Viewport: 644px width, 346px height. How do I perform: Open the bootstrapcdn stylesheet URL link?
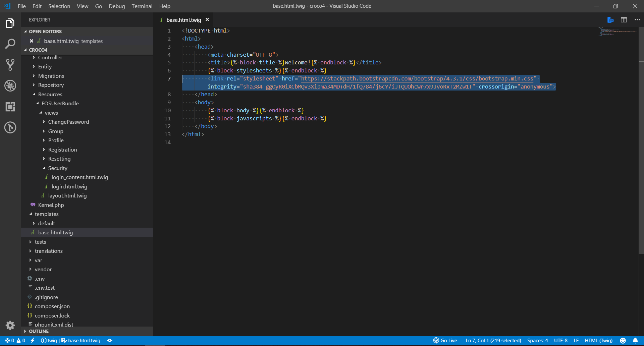417,78
